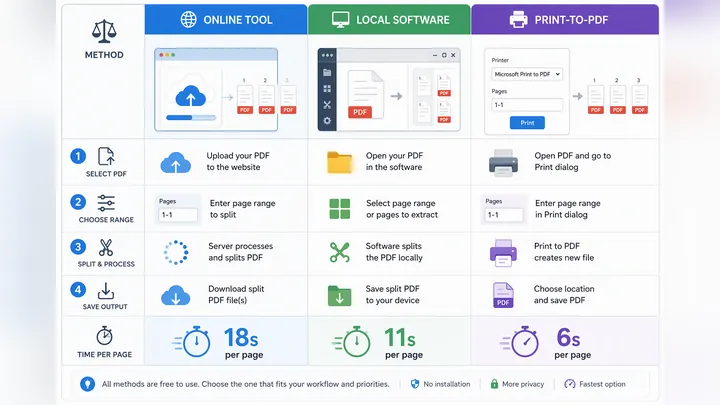720x405 pixels.
Task: Click the TIME PER PAGE stopwatch icon
Action: (x=104, y=336)
